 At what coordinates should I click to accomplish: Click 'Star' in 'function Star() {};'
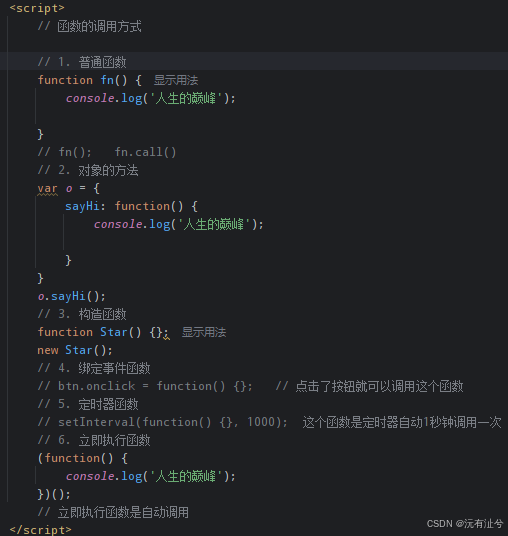pos(113,332)
